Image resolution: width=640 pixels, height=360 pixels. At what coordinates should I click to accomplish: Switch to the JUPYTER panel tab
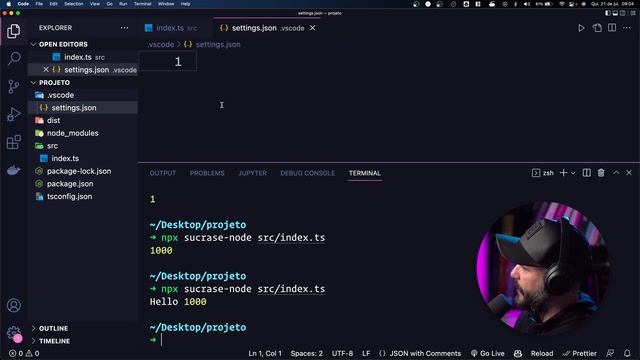coord(253,173)
